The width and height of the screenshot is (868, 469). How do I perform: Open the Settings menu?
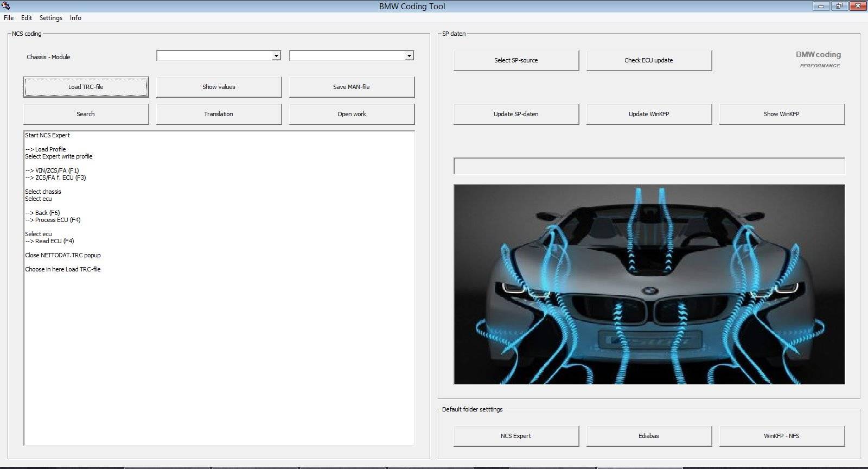coord(51,18)
